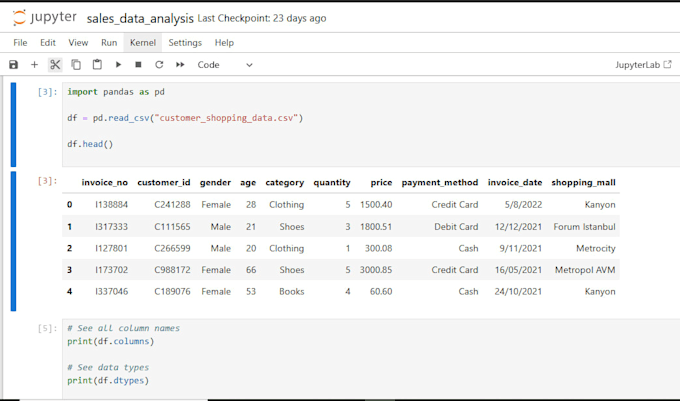Screen dimensions: 680x401
Task: Restart kernel and run all cells
Action: click(x=180, y=65)
